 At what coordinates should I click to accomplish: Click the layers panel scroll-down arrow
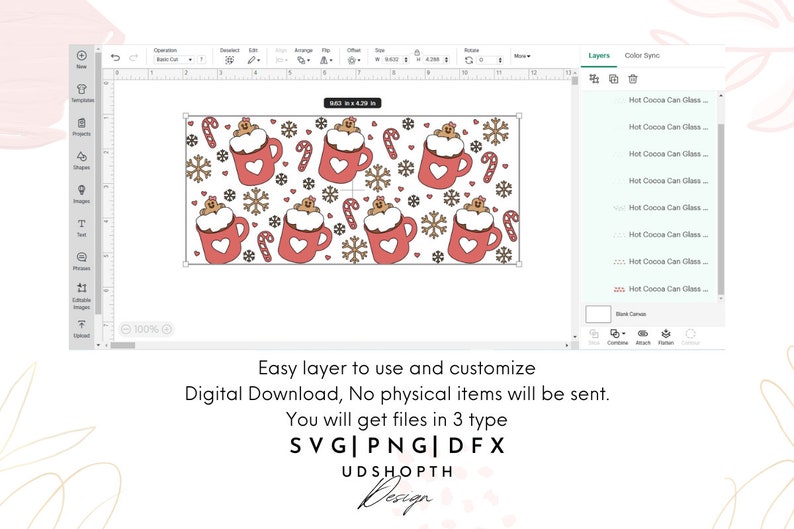coord(721,299)
